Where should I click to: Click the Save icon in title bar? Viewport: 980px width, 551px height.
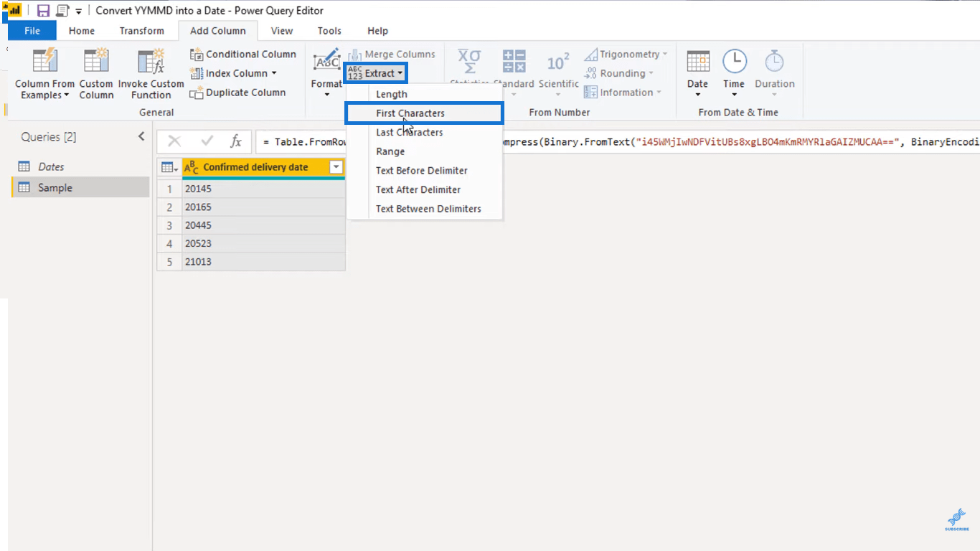[43, 11]
